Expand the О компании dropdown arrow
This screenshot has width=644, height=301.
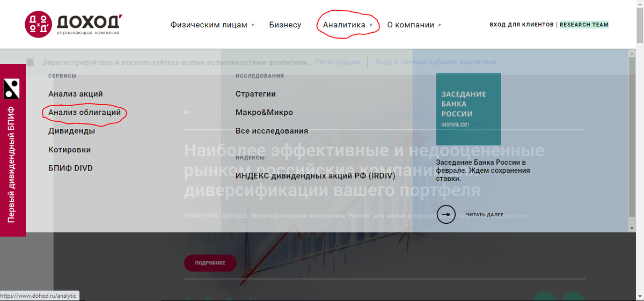point(440,25)
